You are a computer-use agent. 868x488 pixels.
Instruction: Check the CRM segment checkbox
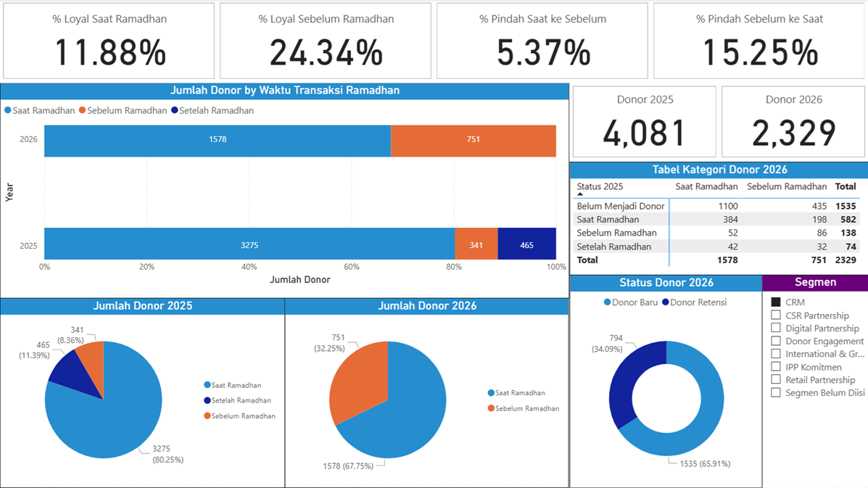[x=776, y=302]
